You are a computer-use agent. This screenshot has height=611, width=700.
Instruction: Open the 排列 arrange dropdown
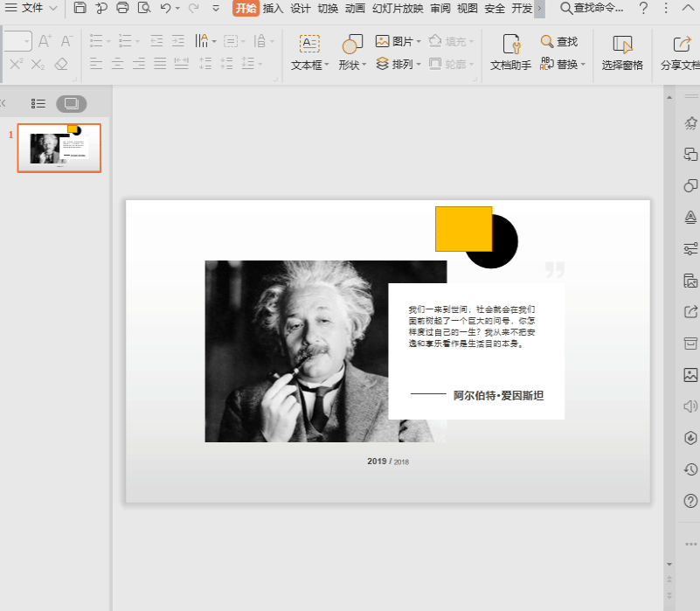tap(399, 64)
